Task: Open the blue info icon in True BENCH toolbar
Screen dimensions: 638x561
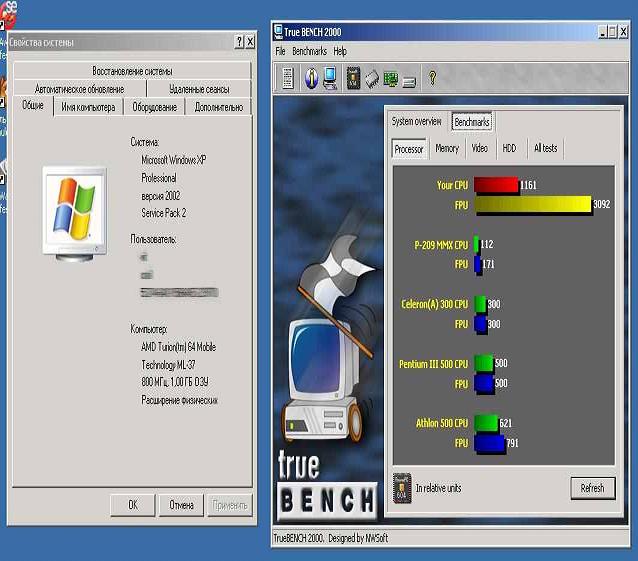Action: (311, 78)
